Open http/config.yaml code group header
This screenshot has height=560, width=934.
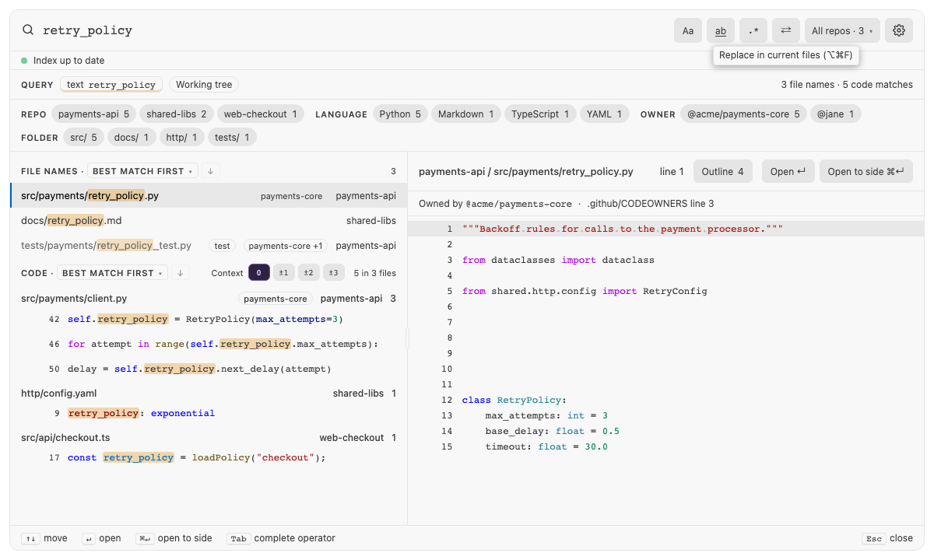pyautogui.click(x=209, y=394)
